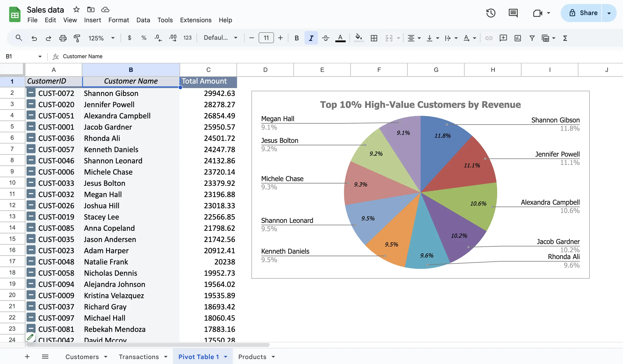Open comments history speech bubble icon
The height and width of the screenshot is (364, 623).
tap(513, 13)
